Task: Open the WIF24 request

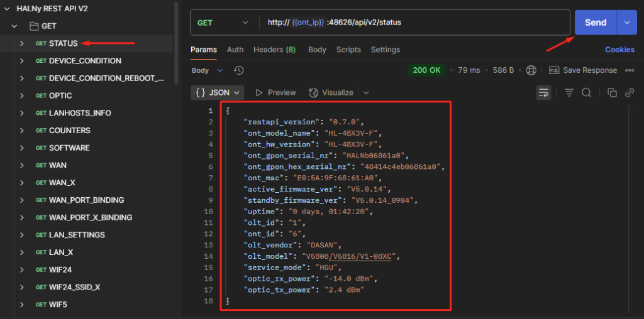Action: tap(54, 270)
